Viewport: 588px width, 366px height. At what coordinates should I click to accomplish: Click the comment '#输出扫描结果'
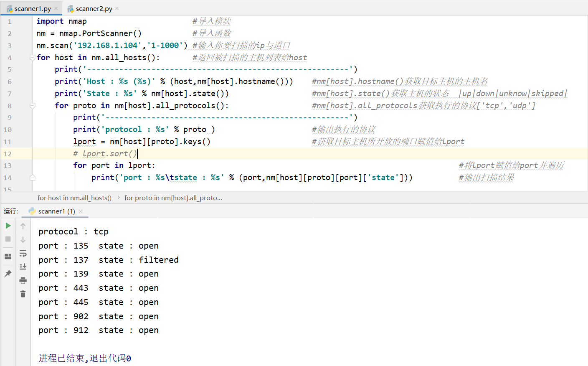click(x=487, y=178)
